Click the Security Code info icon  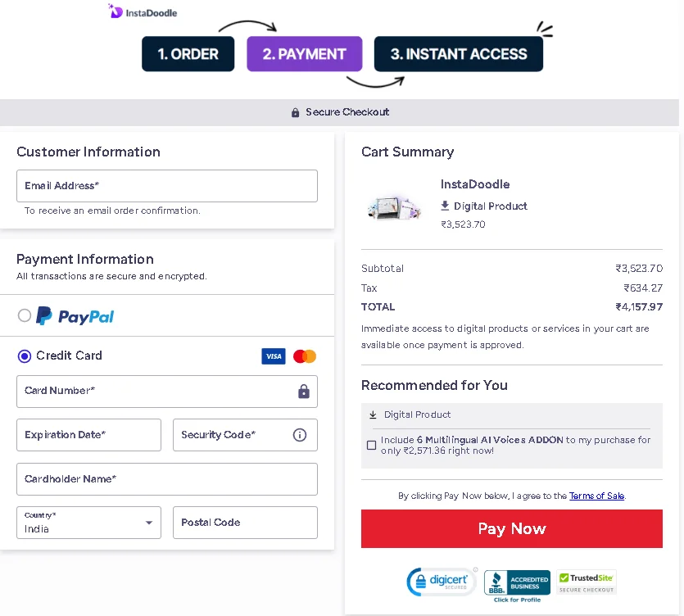300,435
